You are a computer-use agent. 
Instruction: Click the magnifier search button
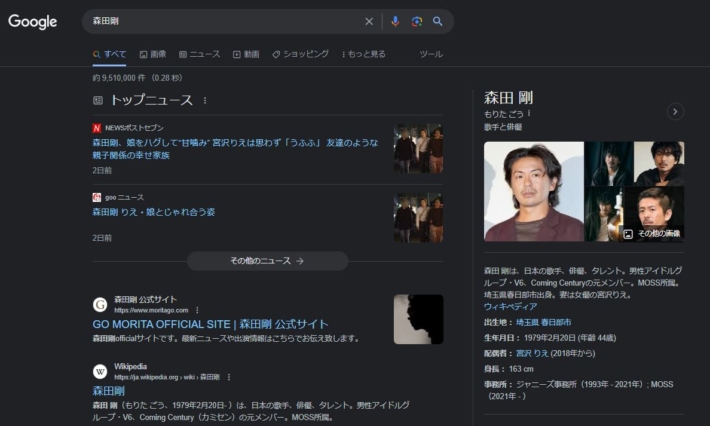437,21
